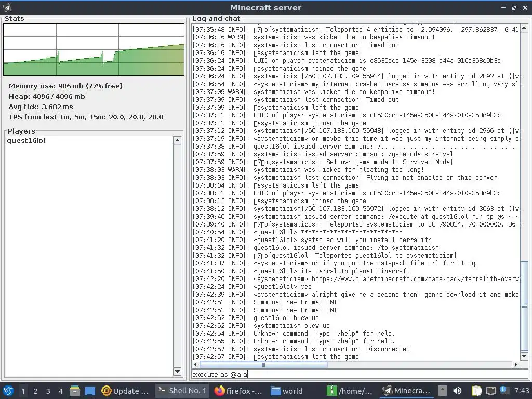The width and height of the screenshot is (532, 399).
Task: Click the Minecraft server window title icon
Action: 7,7
